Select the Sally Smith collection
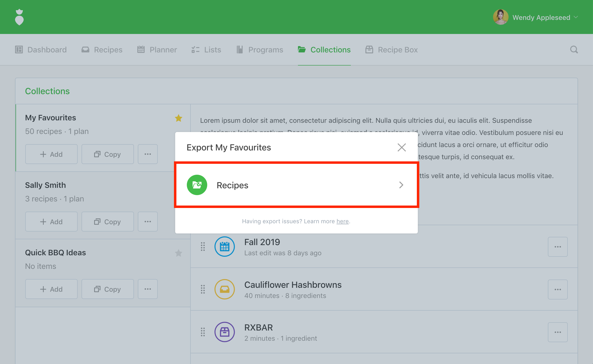Image resolution: width=593 pixels, height=364 pixels. click(x=45, y=185)
